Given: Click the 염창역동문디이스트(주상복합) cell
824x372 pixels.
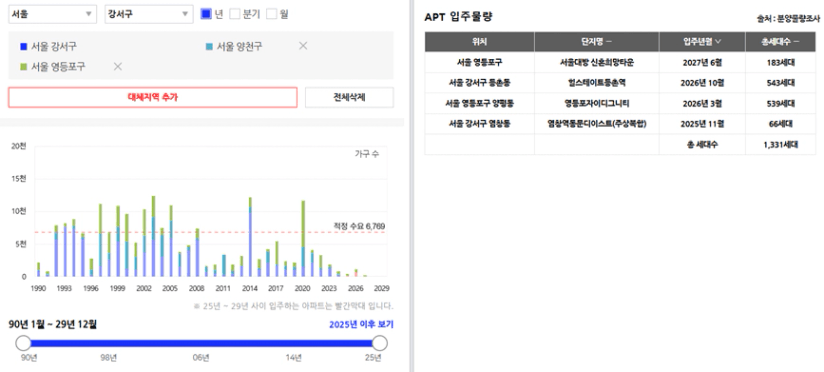Looking at the screenshot, I should coord(596,124).
